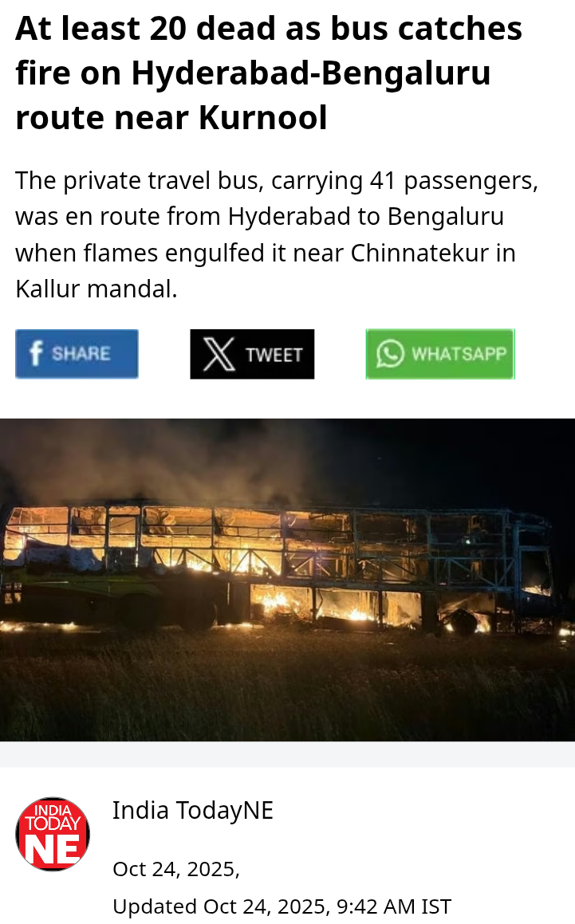575x924 pixels.
Task: Click the India Today NE round logo
Action: 53,834
